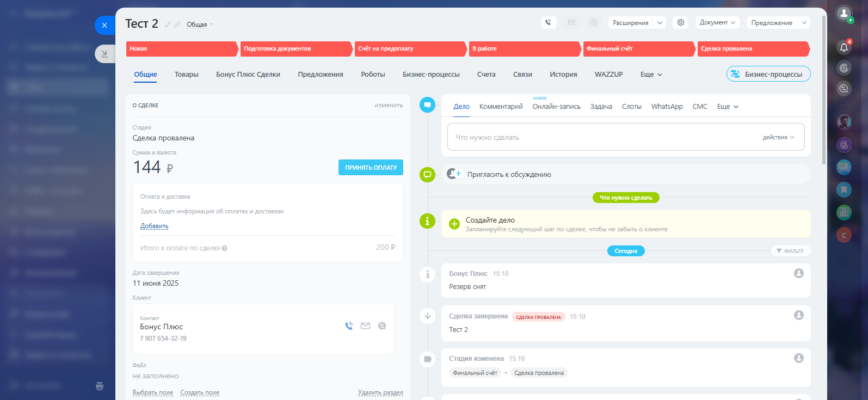Viewport: 868px width, 400px height.
Task: Click the chat bubble icon in the header toolbar
Action: [594, 22]
